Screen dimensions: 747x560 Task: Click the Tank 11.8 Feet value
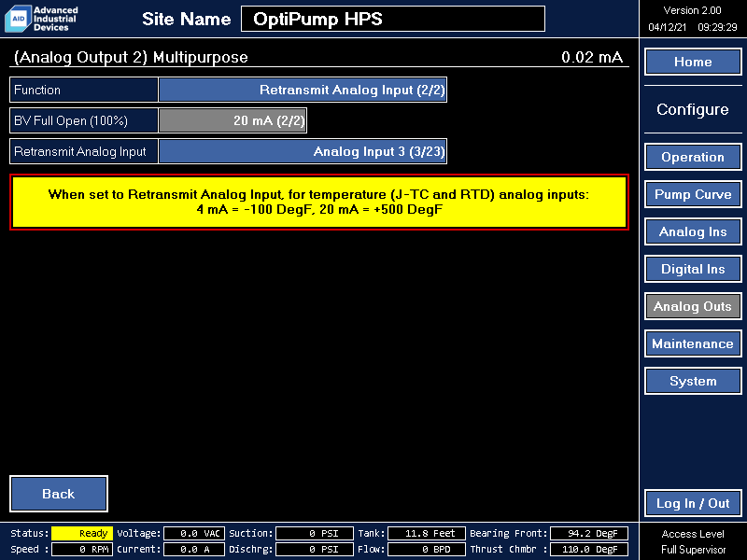click(x=427, y=533)
